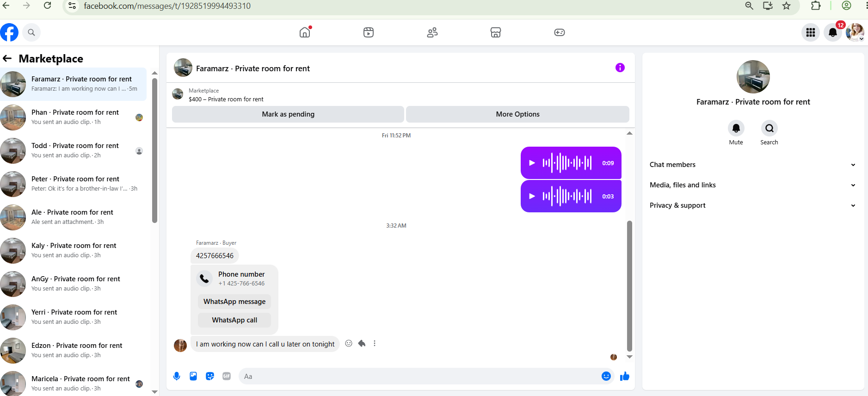Viewport: 868px width, 396px height.
Task: Click the message input field
Action: [419, 376]
